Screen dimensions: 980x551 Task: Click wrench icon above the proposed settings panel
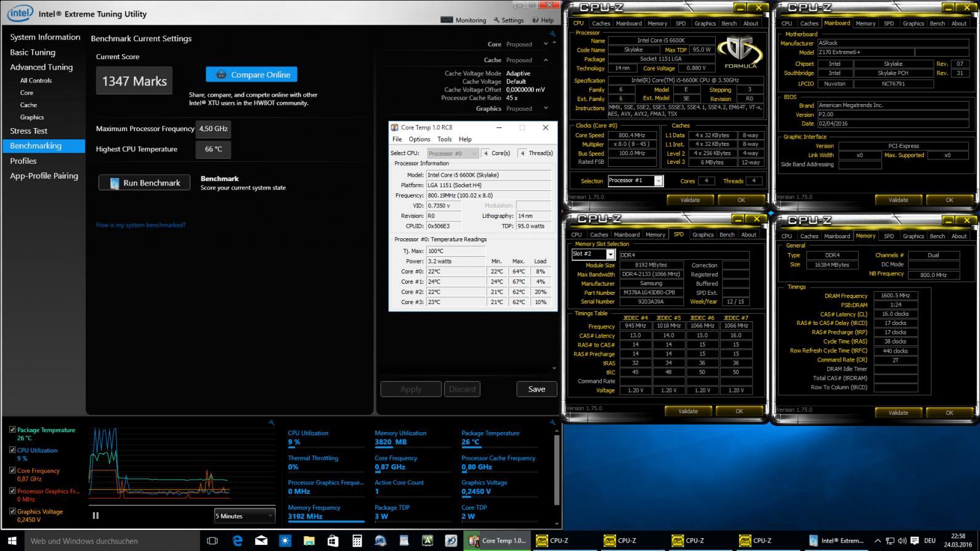click(553, 34)
